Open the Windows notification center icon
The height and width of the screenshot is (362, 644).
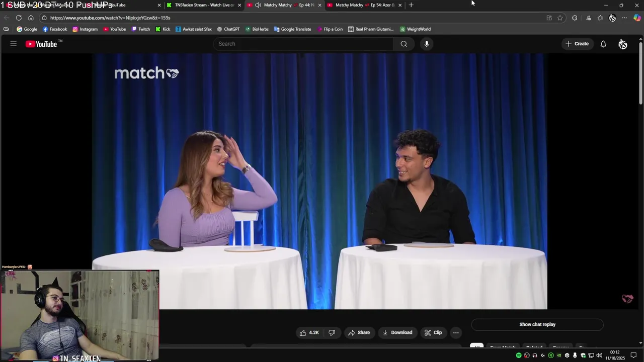pos(633,355)
